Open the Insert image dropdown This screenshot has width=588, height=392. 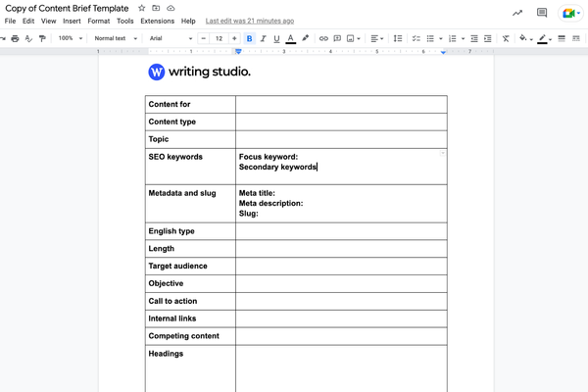(353, 38)
